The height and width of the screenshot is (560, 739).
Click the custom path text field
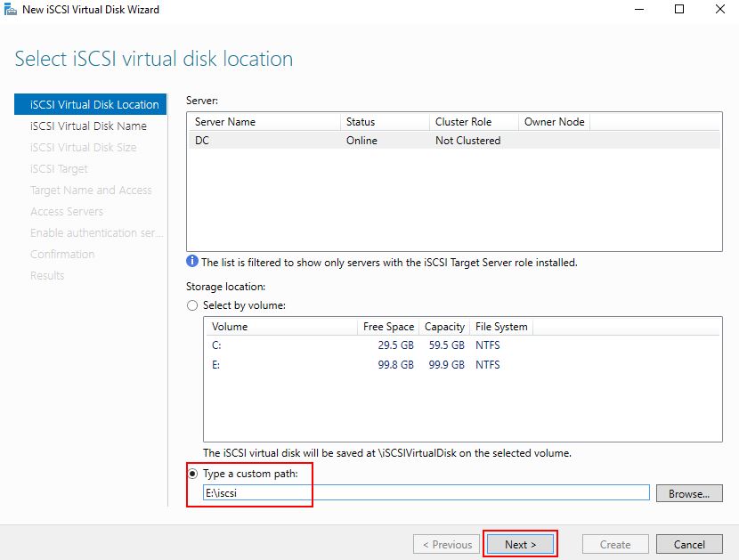pos(426,492)
